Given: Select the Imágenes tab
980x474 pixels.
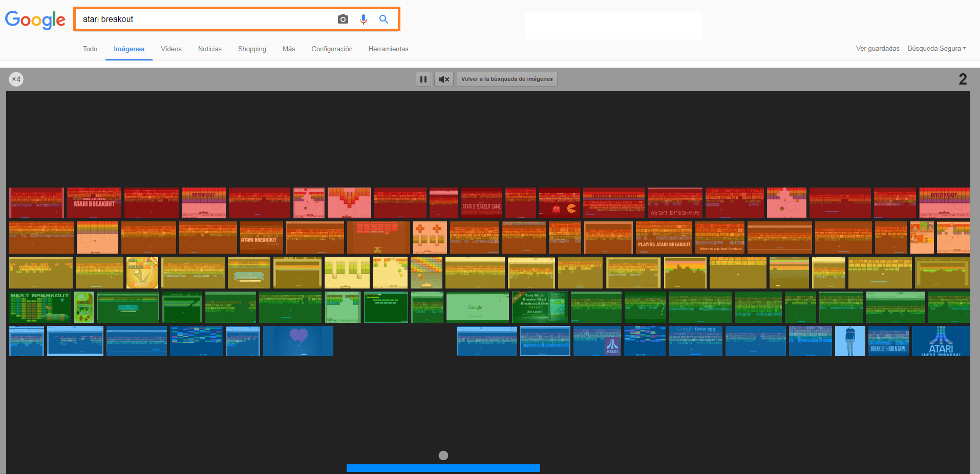Looking at the screenshot, I should click(129, 49).
